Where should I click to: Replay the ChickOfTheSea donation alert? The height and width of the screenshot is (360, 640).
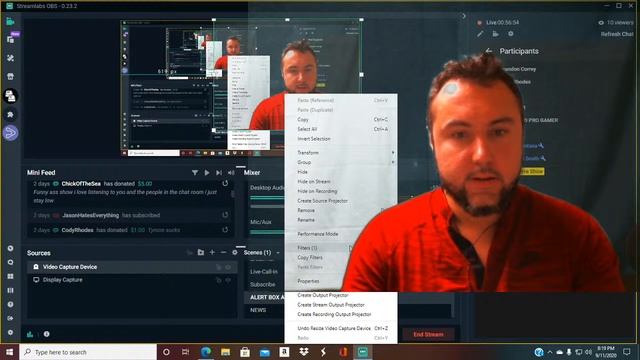(225, 184)
